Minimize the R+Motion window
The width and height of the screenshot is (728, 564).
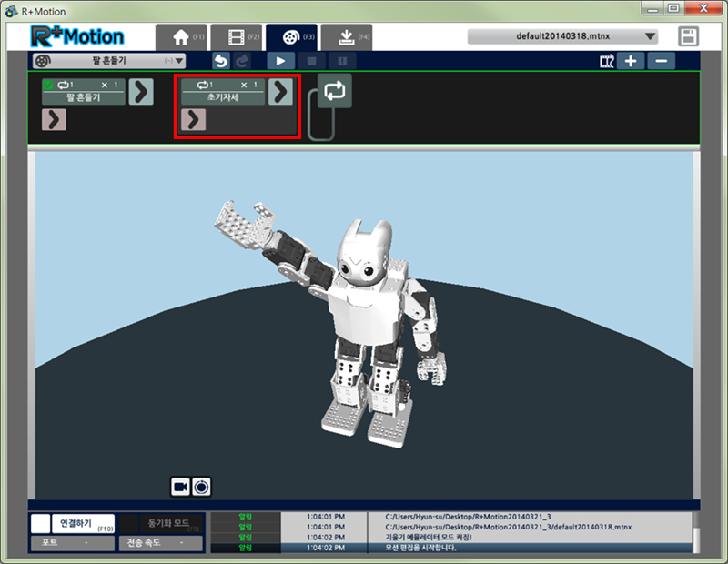(x=652, y=8)
